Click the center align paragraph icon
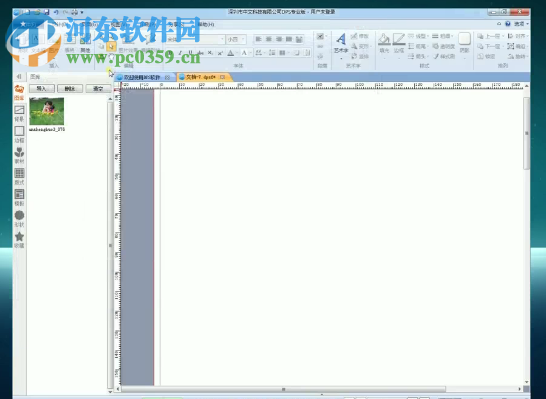Image resolution: width=546 pixels, height=399 pixels. pyautogui.click(x=268, y=39)
